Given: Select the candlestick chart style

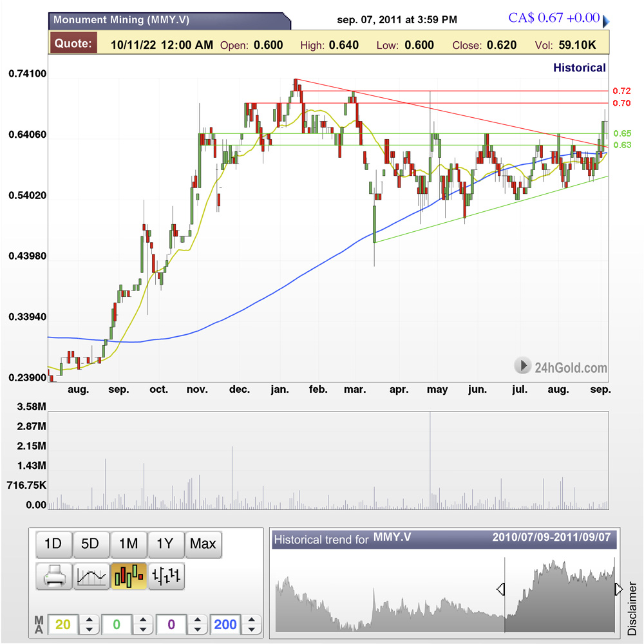Looking at the screenshot, I should pyautogui.click(x=129, y=576).
